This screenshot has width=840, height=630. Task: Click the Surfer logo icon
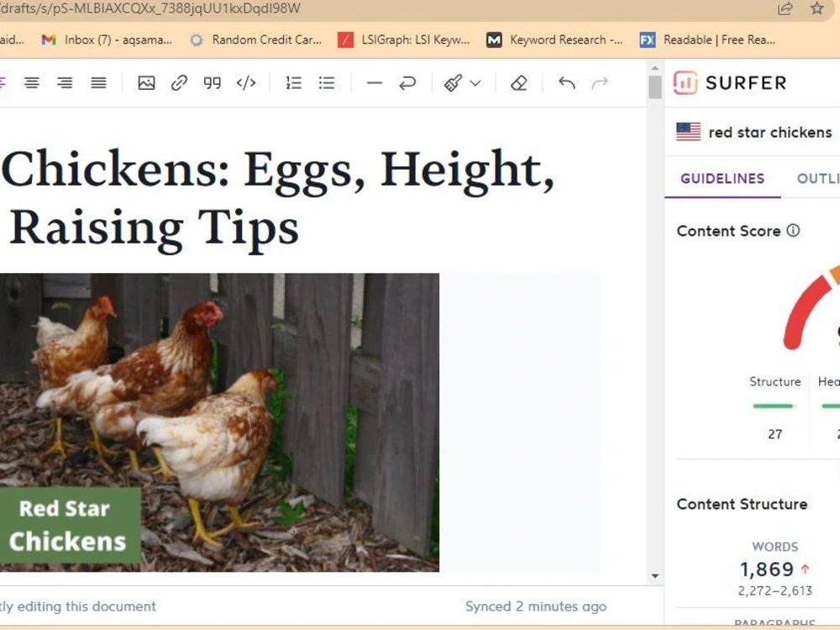click(685, 82)
